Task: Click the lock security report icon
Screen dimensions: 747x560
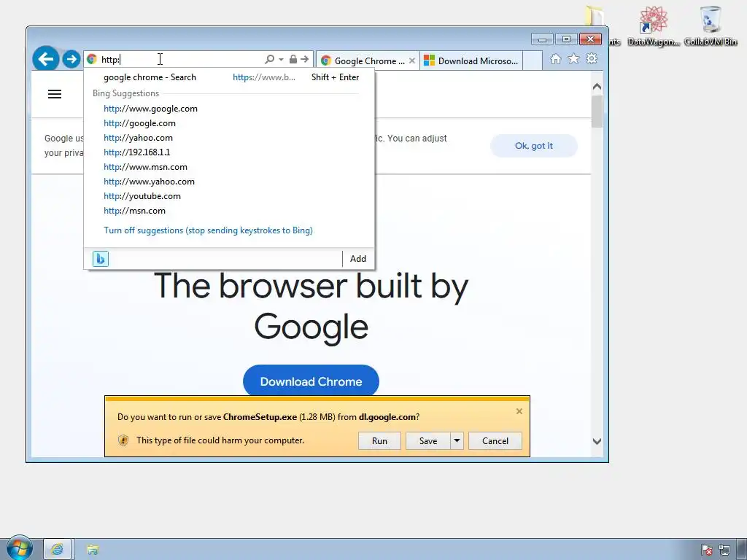Action: point(293,59)
